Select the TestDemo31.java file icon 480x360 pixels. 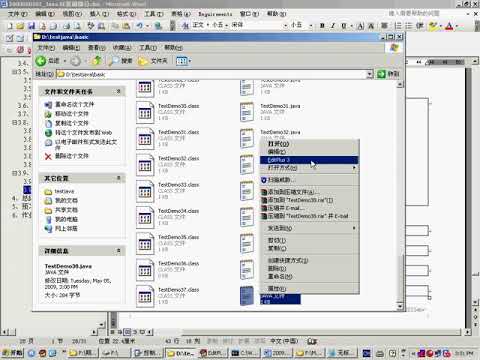247,112
